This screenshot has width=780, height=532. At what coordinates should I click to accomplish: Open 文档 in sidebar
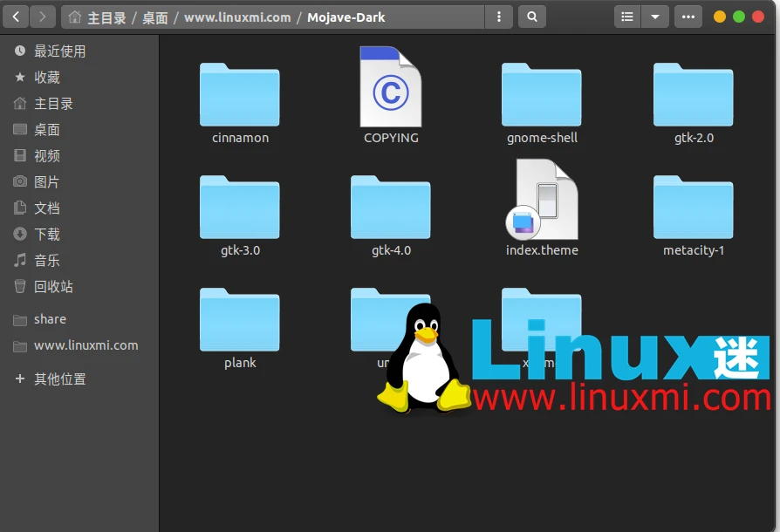point(79,208)
